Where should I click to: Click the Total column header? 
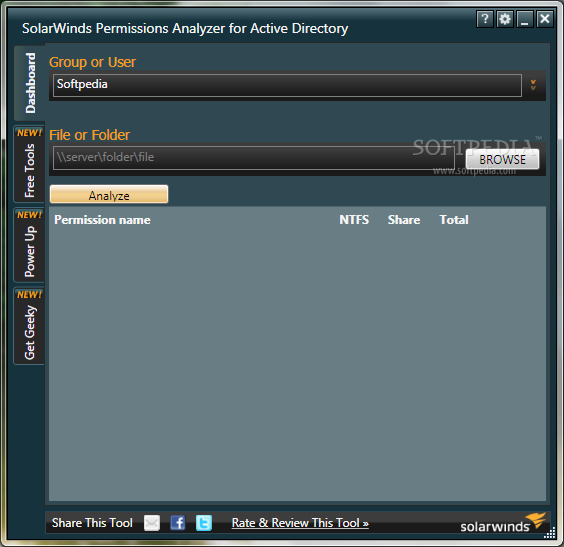coord(454,220)
